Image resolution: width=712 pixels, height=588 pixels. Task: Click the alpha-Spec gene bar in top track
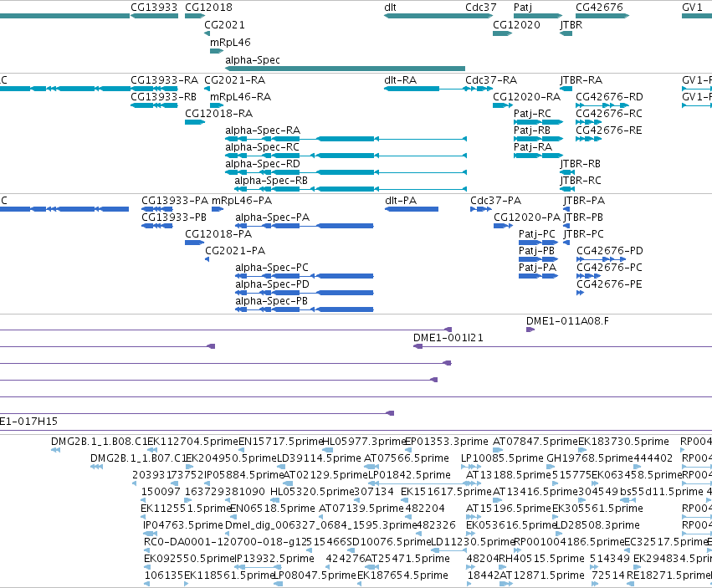click(345, 69)
